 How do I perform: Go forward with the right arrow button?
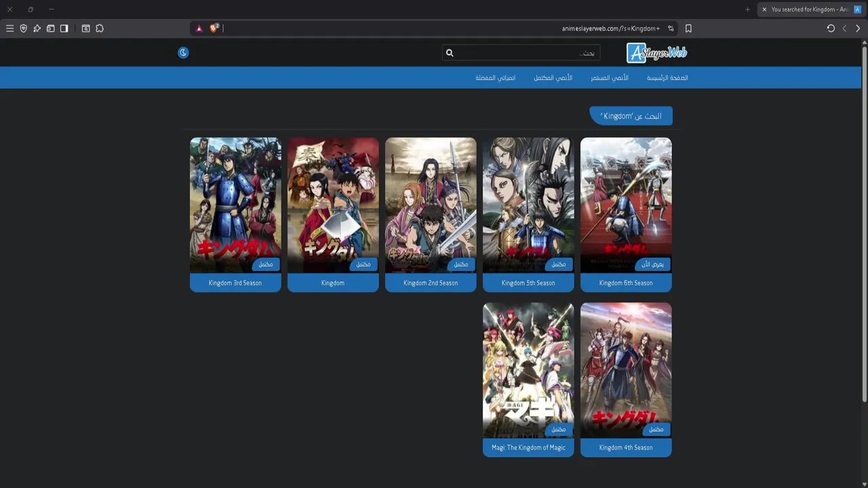pyautogui.click(x=858, y=28)
